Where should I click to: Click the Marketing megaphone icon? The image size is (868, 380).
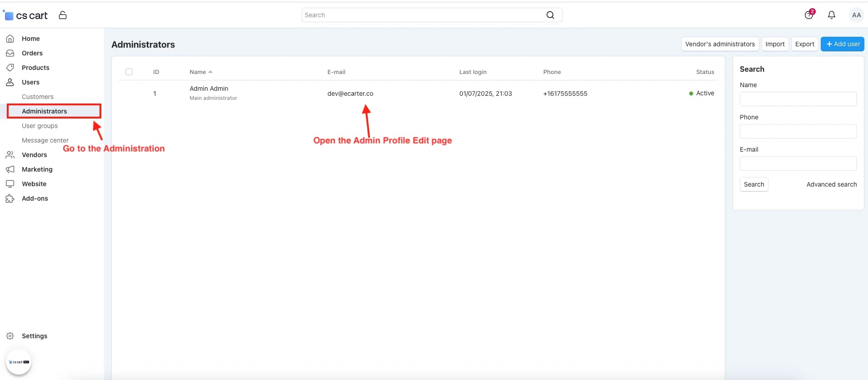pos(10,169)
